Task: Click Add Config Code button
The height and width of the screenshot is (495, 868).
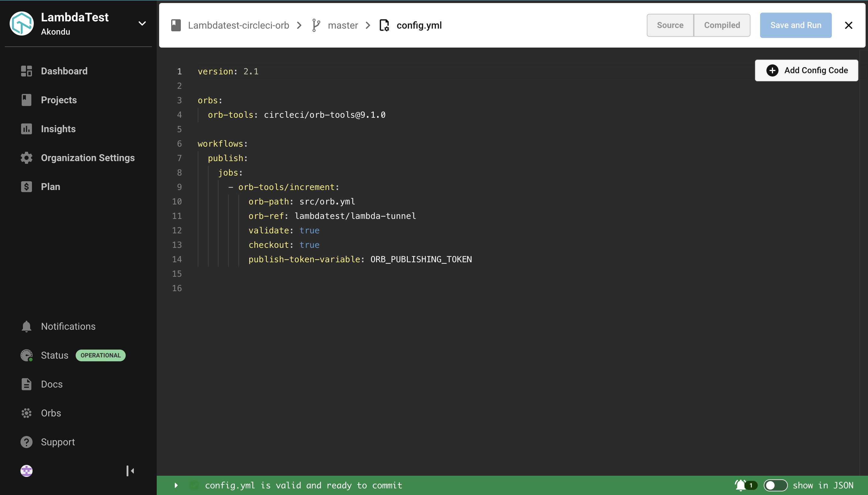Action: tap(806, 70)
